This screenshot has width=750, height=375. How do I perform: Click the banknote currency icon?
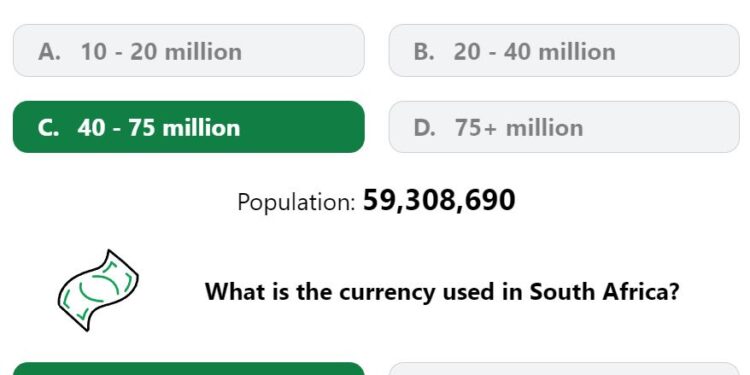coord(98,290)
